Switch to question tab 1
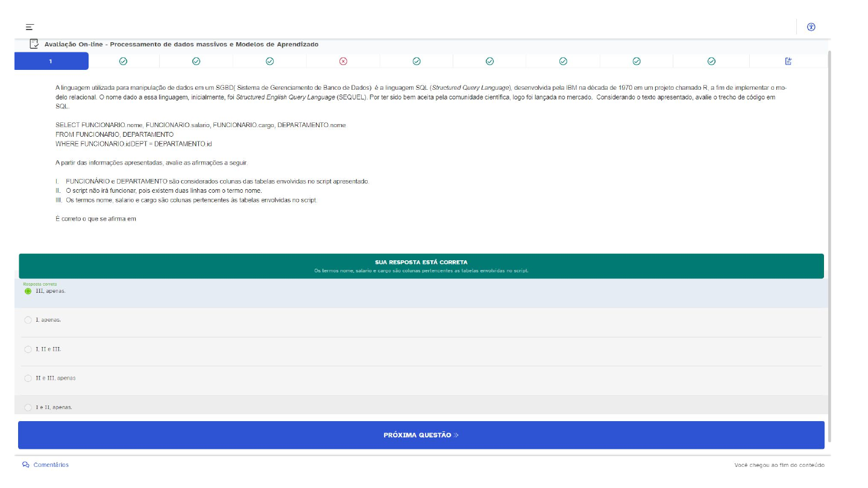 point(51,61)
